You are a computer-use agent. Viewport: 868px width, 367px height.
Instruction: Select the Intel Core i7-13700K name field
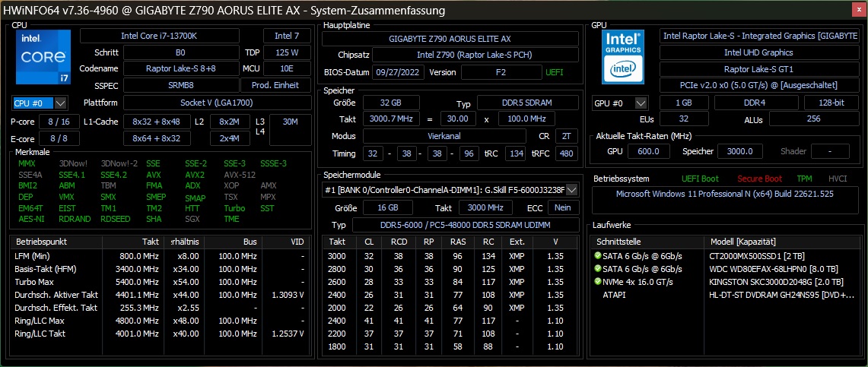click(x=160, y=36)
